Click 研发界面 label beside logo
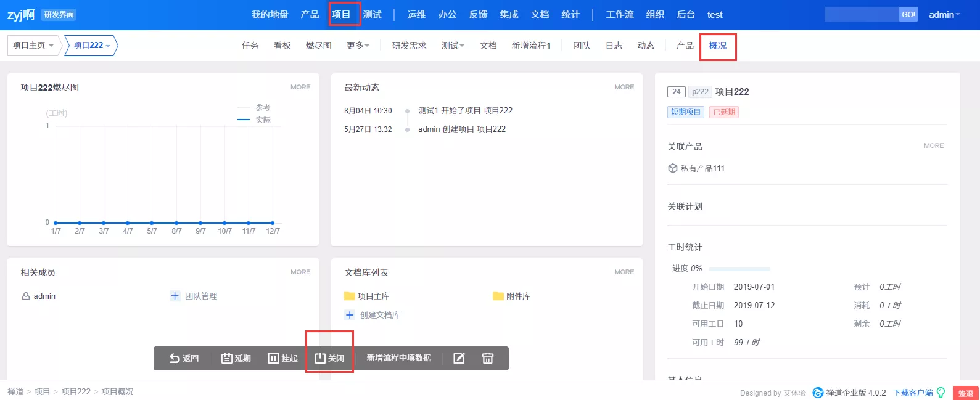This screenshot has height=400, width=980. [59, 15]
